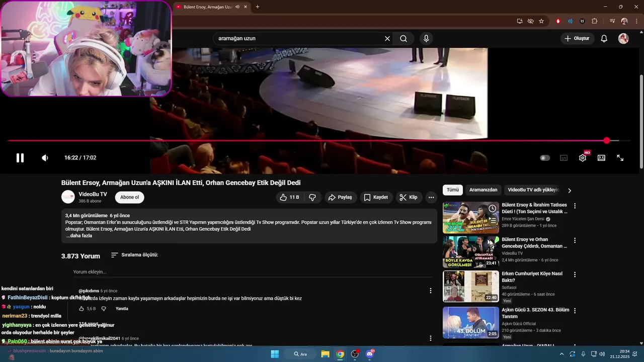
Task: Pause the video with the pause button
Action: click(x=20, y=158)
